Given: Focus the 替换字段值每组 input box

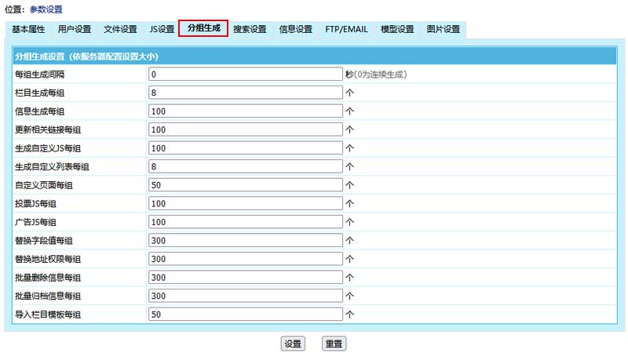Looking at the screenshot, I should [x=245, y=240].
